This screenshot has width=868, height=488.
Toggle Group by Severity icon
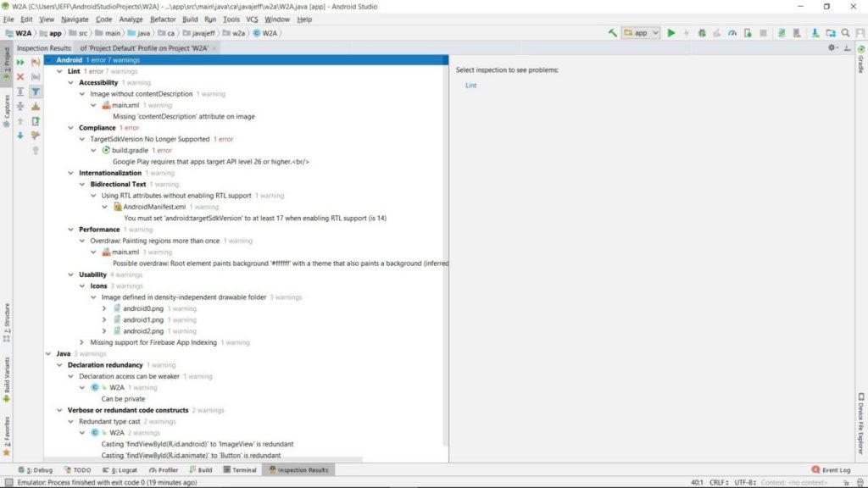[x=36, y=62]
